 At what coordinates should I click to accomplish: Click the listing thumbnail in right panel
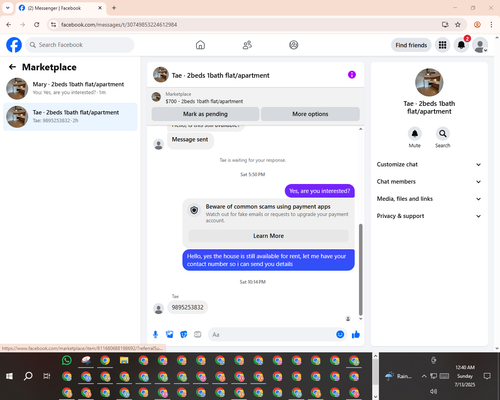pyautogui.click(x=429, y=82)
